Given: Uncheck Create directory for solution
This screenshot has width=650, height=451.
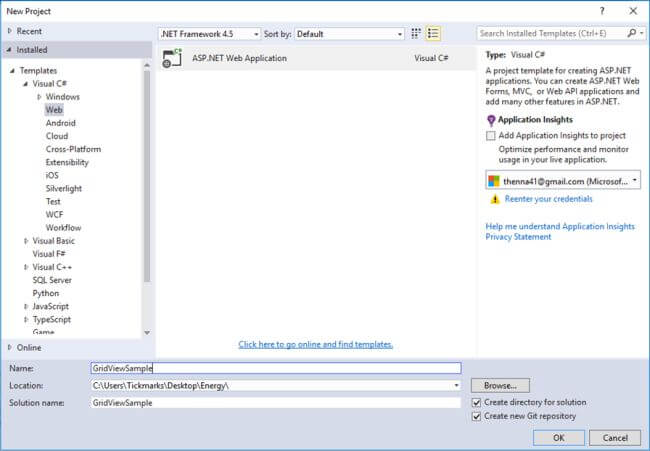Looking at the screenshot, I should [477, 403].
